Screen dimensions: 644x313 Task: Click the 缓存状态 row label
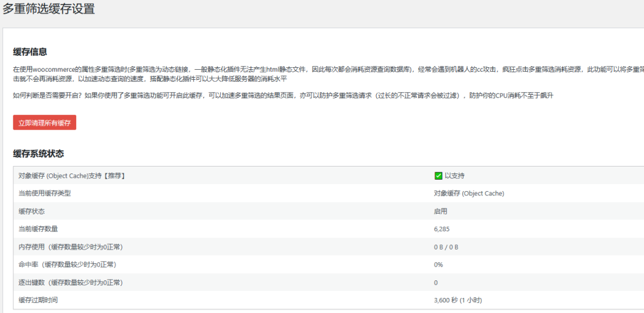tap(31, 211)
